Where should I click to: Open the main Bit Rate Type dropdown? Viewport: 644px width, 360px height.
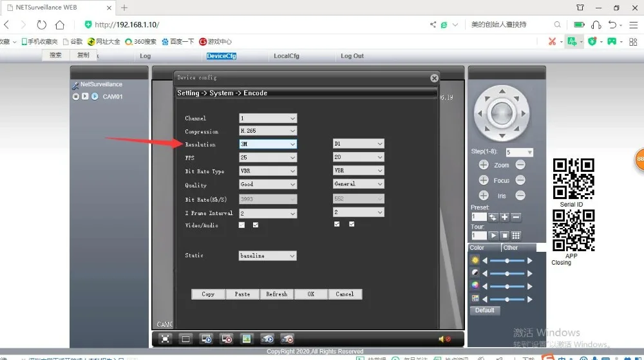coord(268,171)
